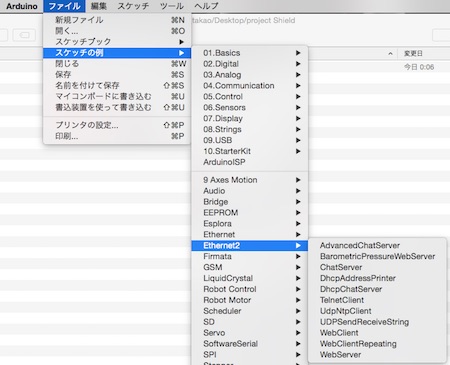This screenshot has height=365, width=450.
Task: Open the DhcpAddressPrinter example
Action: [x=377, y=278]
